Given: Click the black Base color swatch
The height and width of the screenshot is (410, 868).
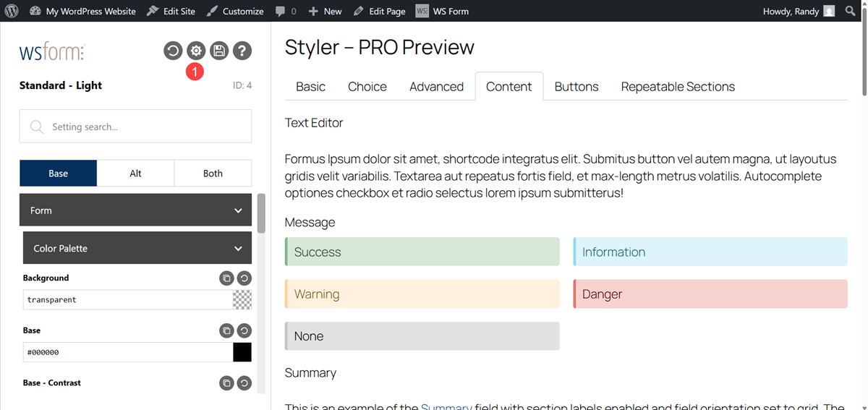Looking at the screenshot, I should [242, 352].
